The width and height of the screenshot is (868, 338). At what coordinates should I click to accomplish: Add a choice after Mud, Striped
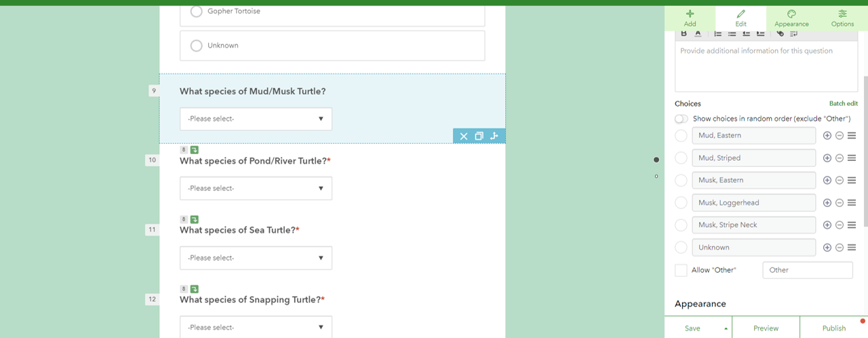pos(827,158)
